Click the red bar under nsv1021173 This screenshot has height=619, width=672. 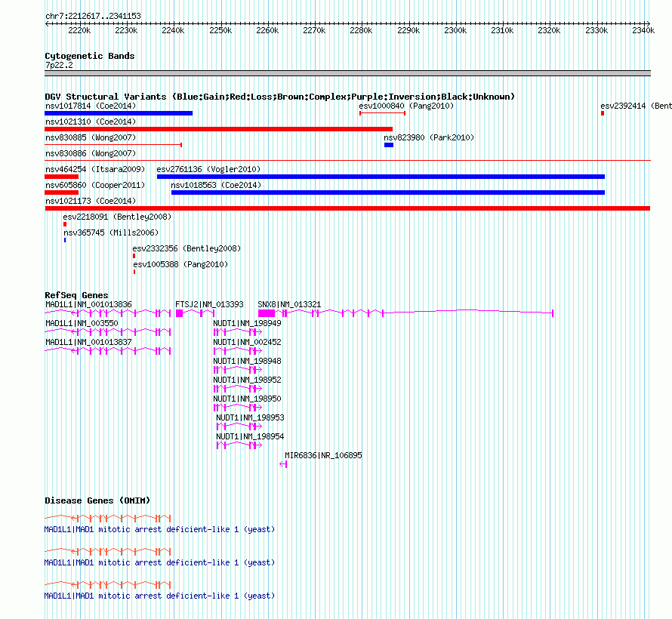[x=347, y=208]
